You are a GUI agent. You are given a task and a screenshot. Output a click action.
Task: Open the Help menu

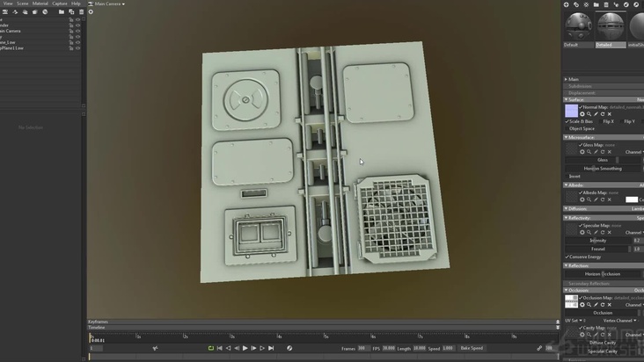76,4
